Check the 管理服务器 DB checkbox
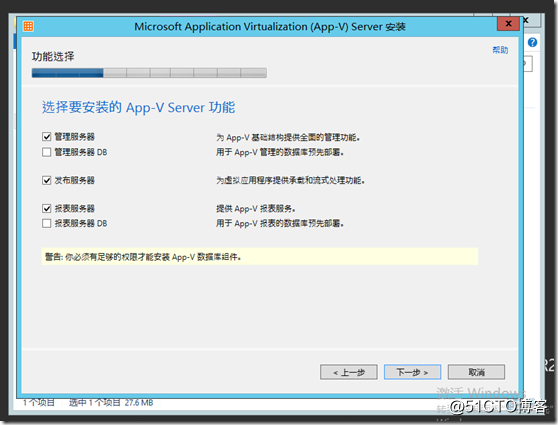This screenshot has height=425, width=558. pos(47,152)
